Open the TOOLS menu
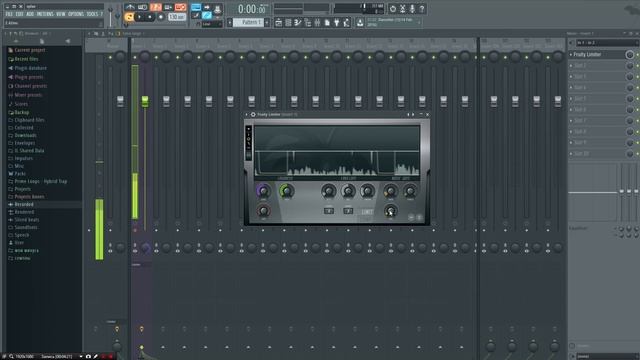 92,14
